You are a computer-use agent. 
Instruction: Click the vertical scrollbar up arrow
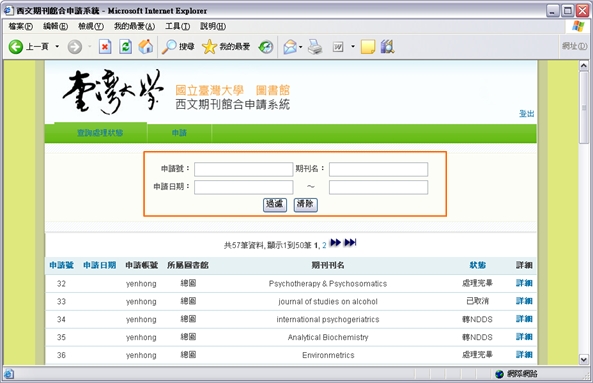click(584, 66)
